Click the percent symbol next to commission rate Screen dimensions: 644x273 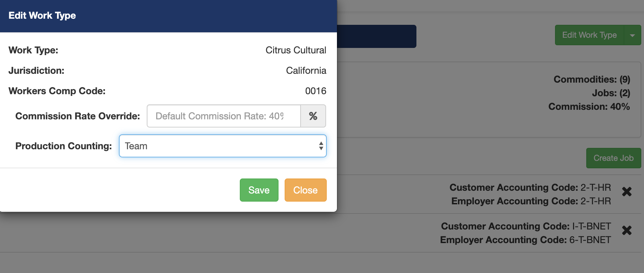tap(313, 116)
